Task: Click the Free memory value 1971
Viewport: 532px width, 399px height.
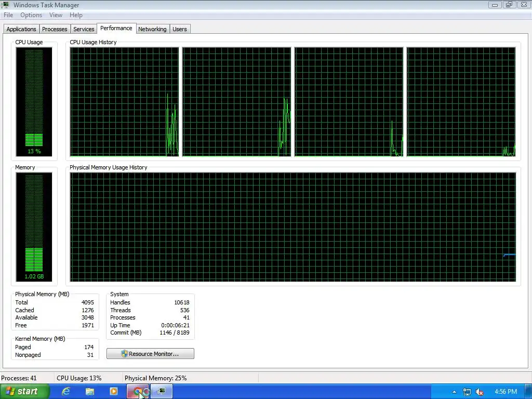Action: [x=87, y=325]
